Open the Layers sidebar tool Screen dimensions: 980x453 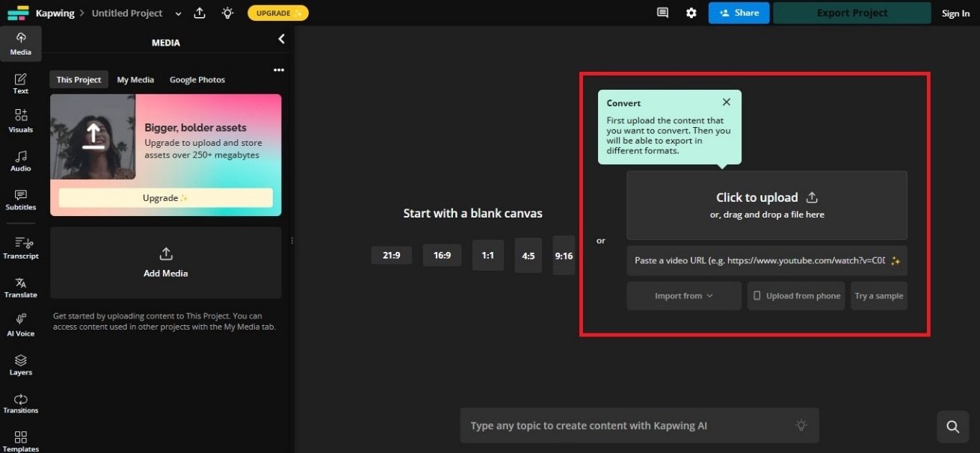pyautogui.click(x=21, y=365)
